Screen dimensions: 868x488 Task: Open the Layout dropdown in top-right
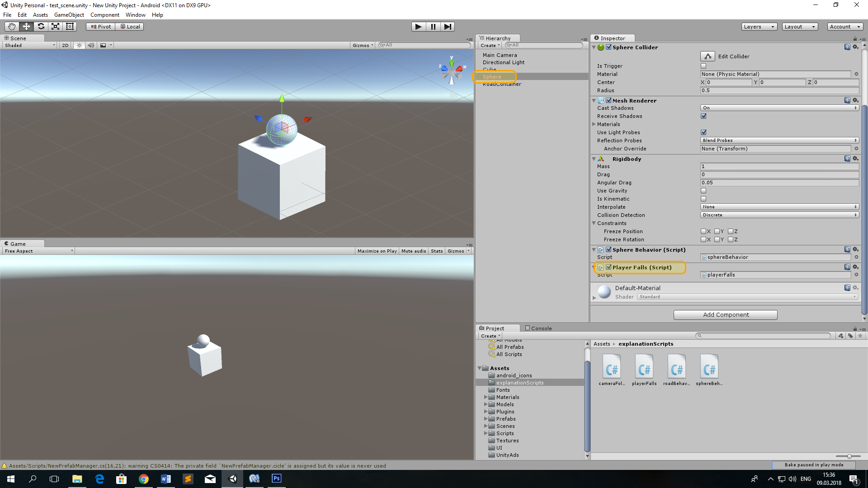pos(798,26)
